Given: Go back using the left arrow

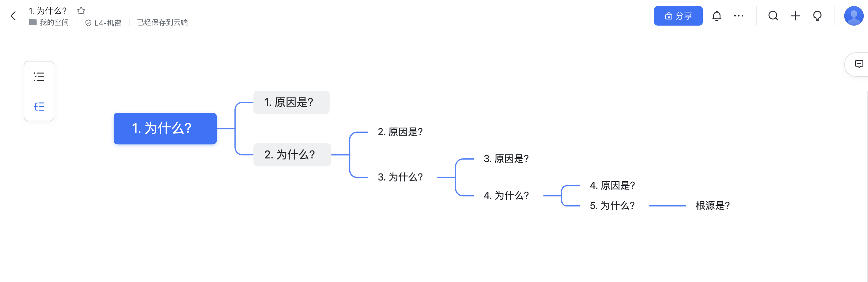Looking at the screenshot, I should [x=13, y=16].
